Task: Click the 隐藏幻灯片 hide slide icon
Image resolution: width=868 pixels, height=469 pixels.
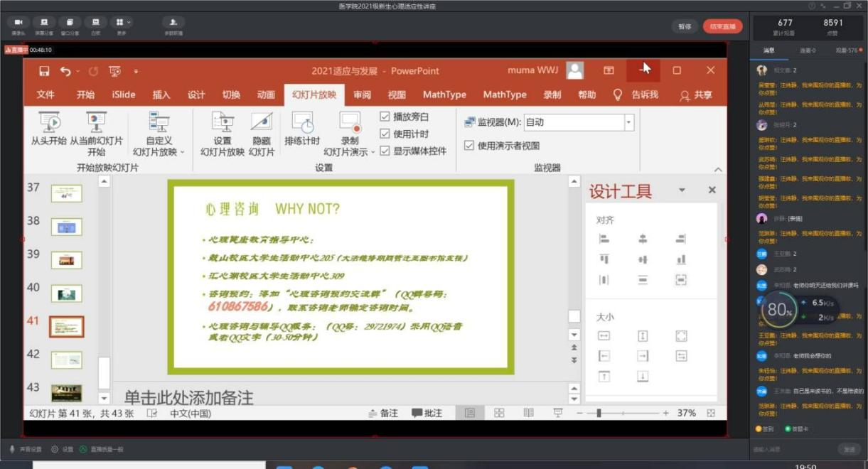Action: point(261,123)
